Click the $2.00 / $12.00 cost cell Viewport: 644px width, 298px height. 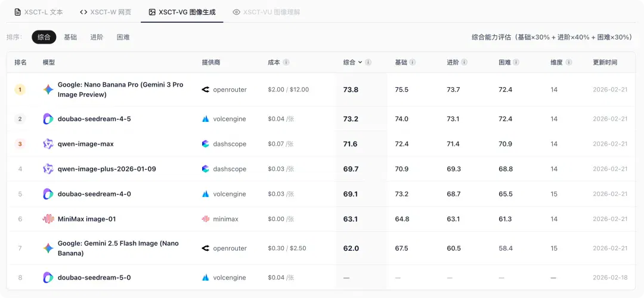(x=289, y=90)
